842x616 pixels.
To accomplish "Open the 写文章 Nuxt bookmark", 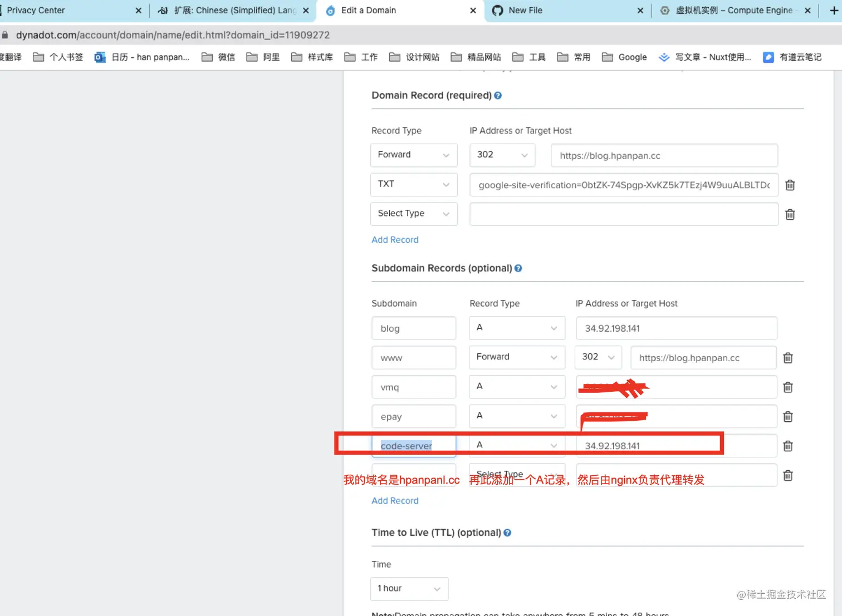I will (705, 57).
